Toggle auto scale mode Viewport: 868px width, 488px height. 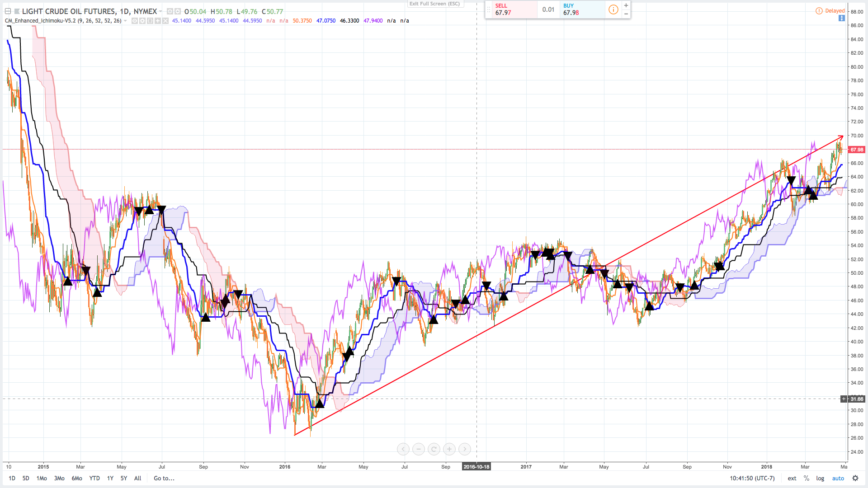click(838, 478)
